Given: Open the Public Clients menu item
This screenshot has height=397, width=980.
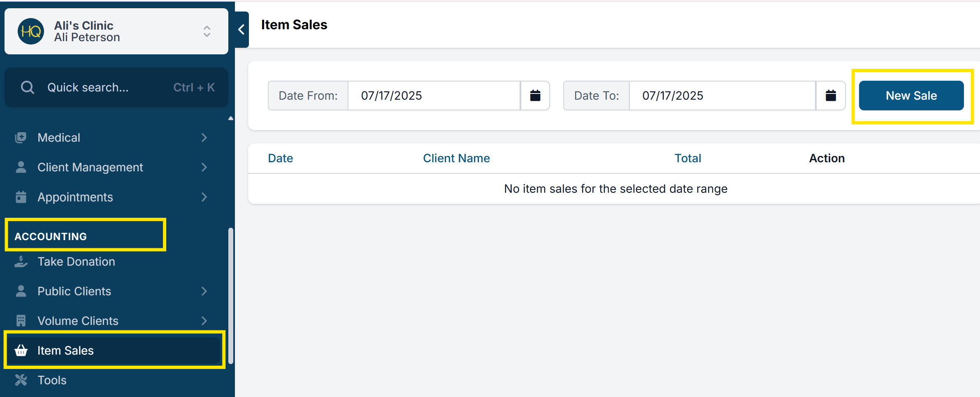Looking at the screenshot, I should tap(74, 291).
